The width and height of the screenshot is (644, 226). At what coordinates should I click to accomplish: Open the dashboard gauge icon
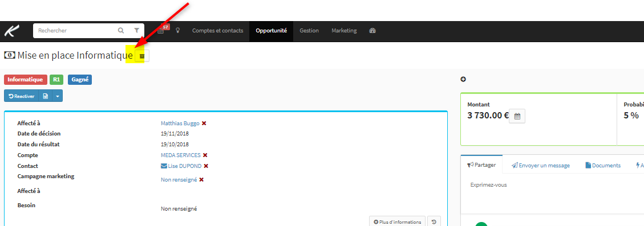coord(372,31)
